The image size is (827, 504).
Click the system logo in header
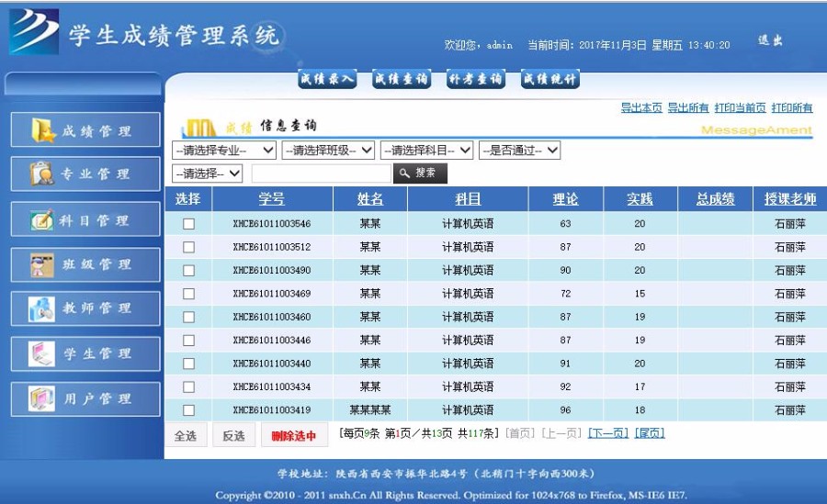34,31
